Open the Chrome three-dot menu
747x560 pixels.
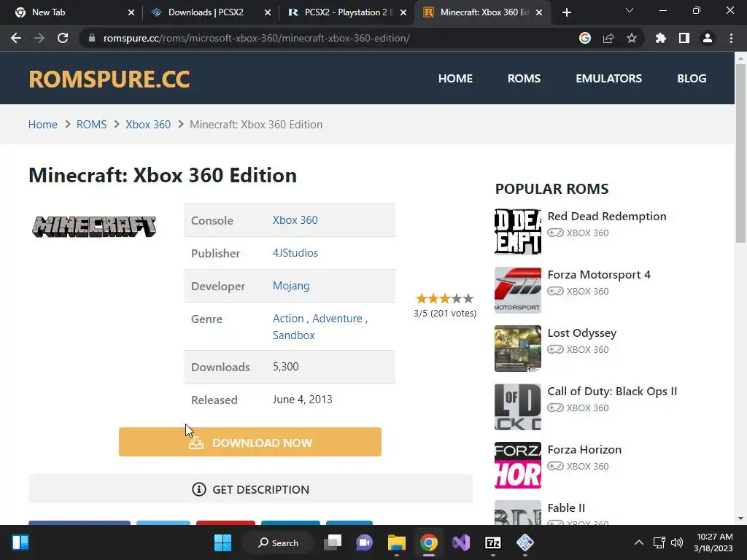click(731, 38)
